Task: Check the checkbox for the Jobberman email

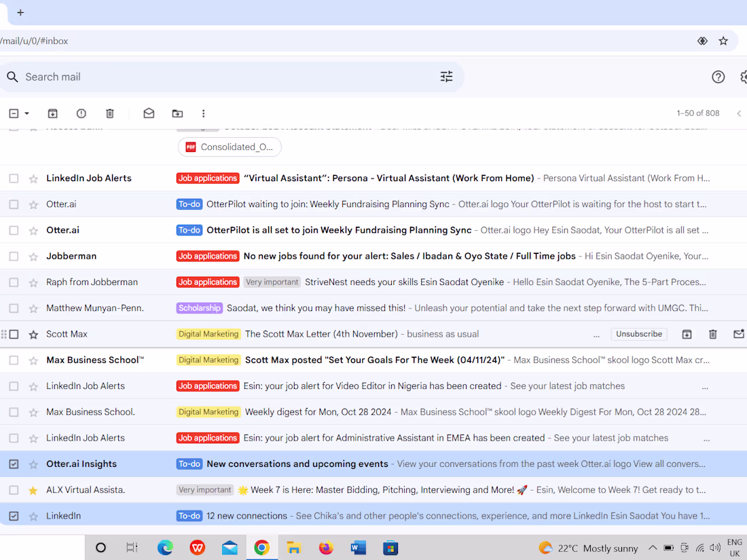Action: coord(14,256)
